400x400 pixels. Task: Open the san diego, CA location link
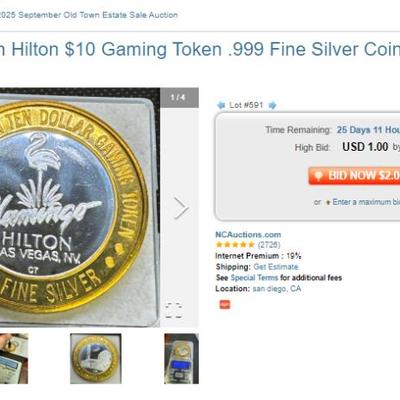click(277, 288)
